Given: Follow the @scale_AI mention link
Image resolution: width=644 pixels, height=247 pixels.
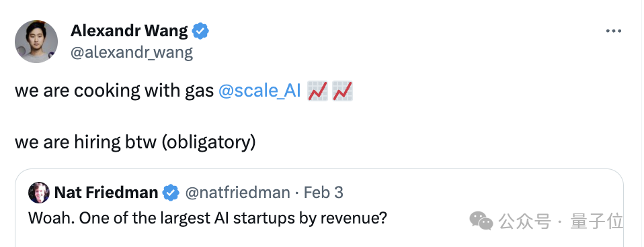Looking at the screenshot, I should (260, 91).
